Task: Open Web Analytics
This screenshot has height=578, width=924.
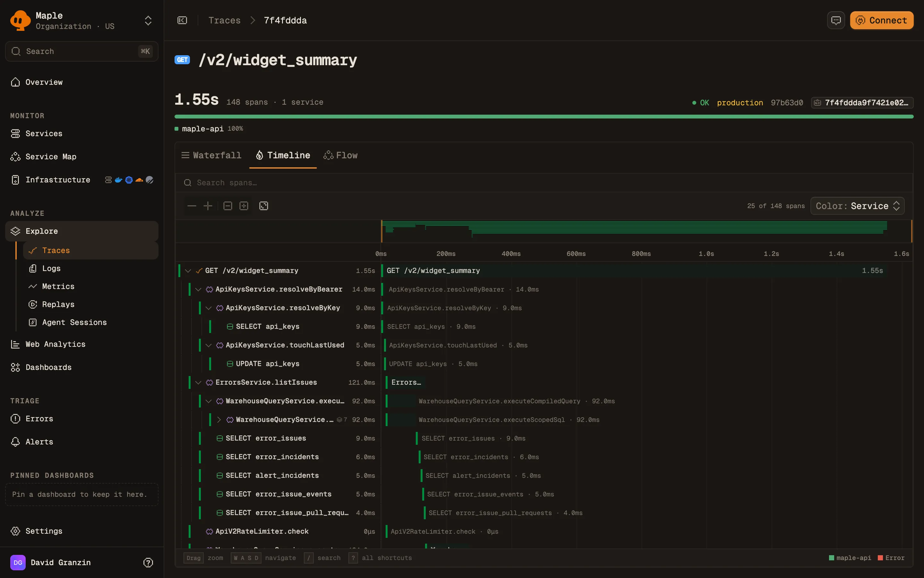Action: [x=82, y=344]
